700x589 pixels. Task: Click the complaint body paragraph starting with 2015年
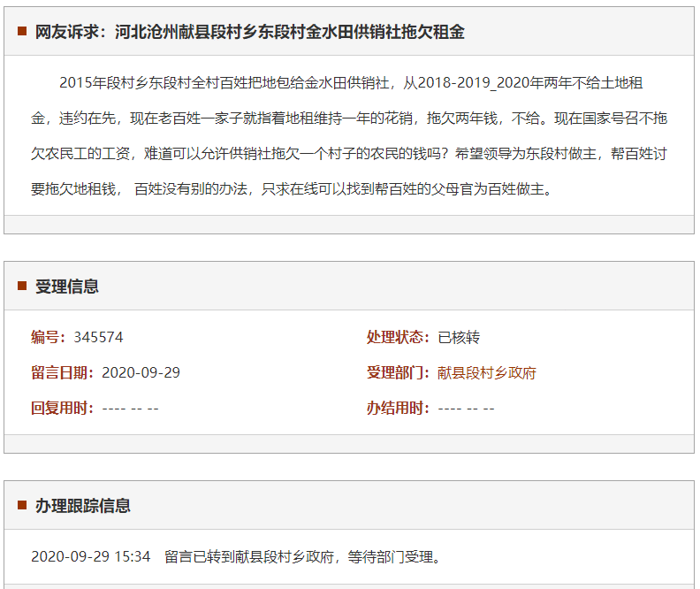point(349,136)
